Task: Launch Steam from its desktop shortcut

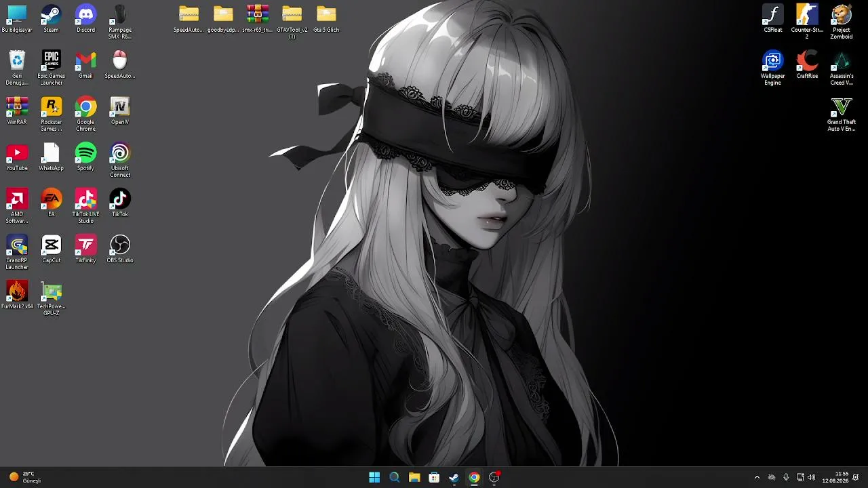Action: coord(52,19)
